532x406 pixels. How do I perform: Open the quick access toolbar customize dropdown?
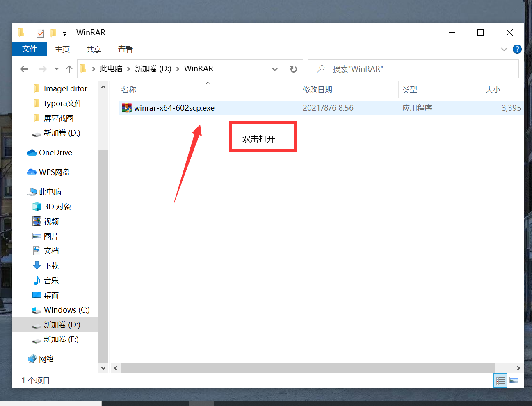pos(64,33)
